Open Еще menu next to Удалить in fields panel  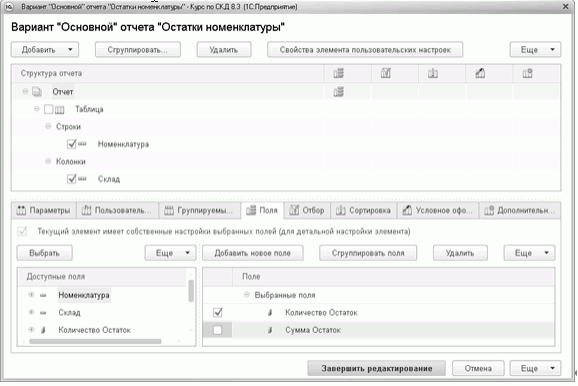coord(529,253)
